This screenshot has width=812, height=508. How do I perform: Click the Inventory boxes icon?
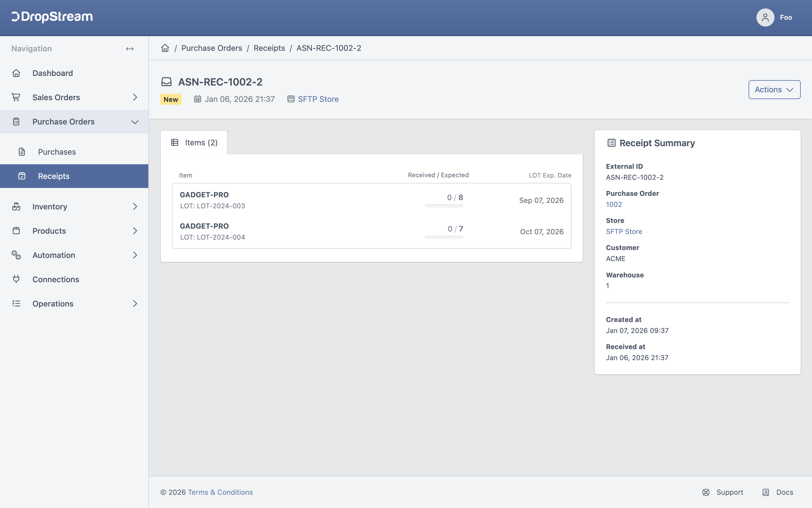16,206
